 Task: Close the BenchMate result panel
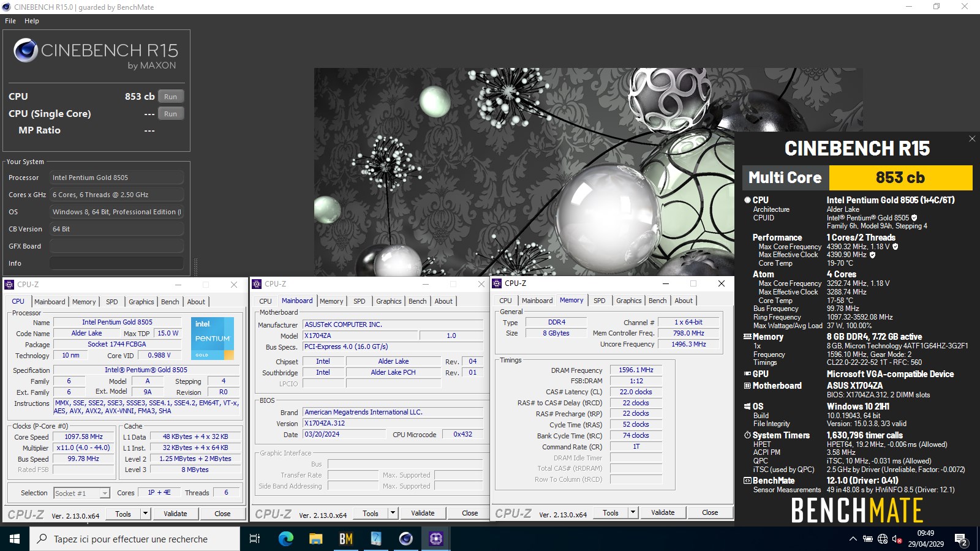[x=972, y=139]
